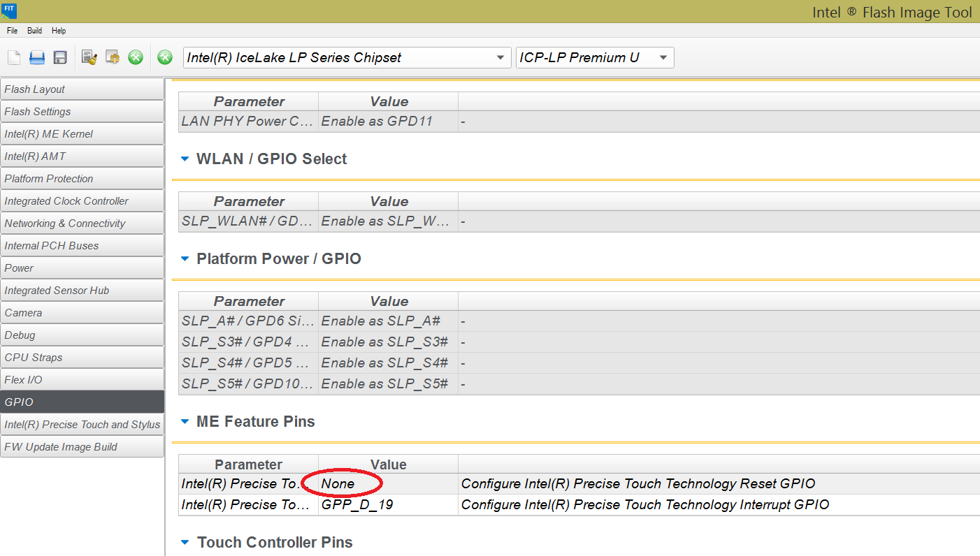Select the Camera tab
The width and height of the screenshot is (980, 556).
pyautogui.click(x=82, y=313)
